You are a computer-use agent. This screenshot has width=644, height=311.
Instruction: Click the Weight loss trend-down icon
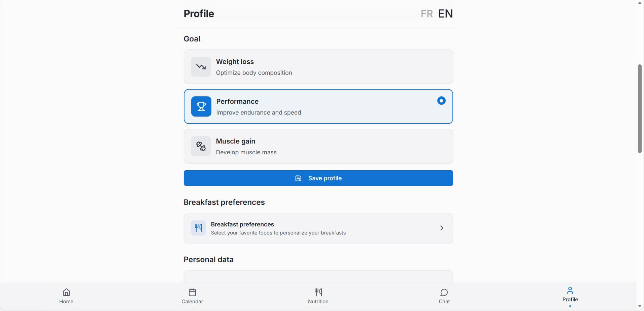(201, 67)
